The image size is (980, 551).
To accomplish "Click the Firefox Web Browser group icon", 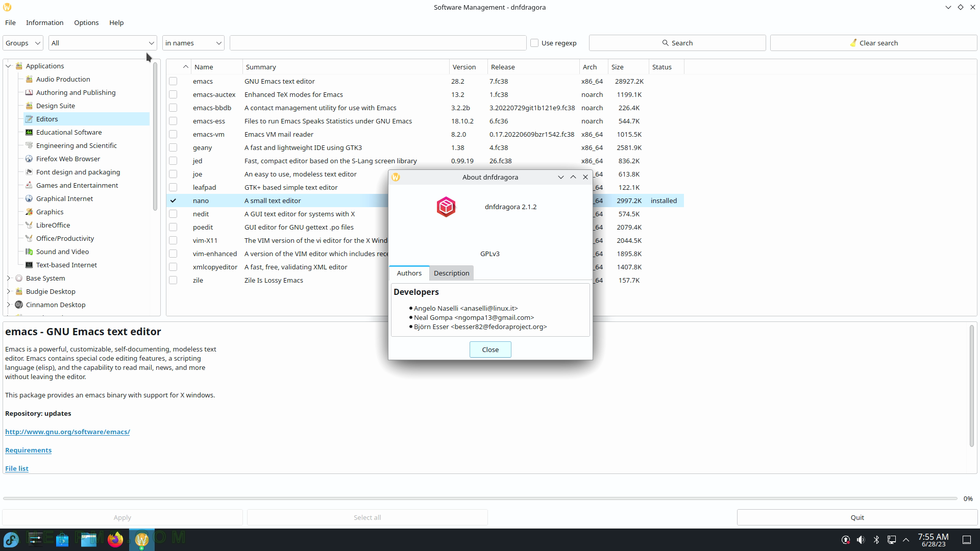I will pos(29,159).
